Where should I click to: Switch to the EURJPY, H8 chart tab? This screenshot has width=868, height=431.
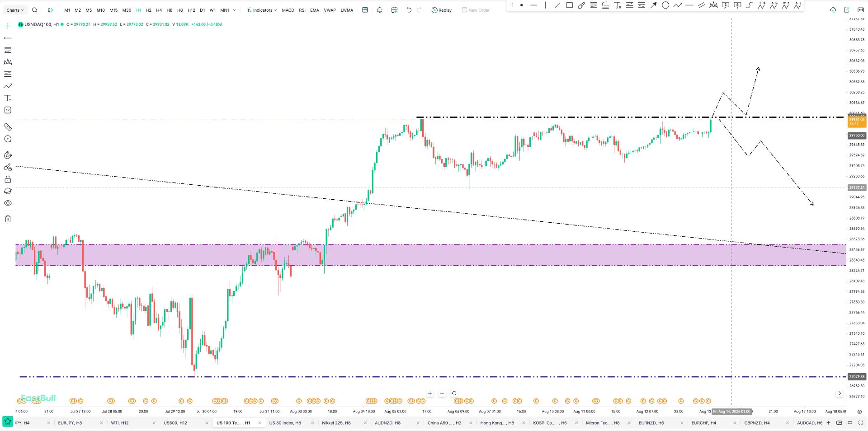click(70, 423)
